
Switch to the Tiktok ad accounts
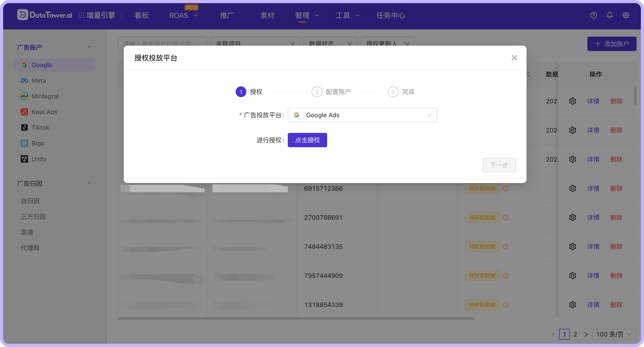(40, 128)
